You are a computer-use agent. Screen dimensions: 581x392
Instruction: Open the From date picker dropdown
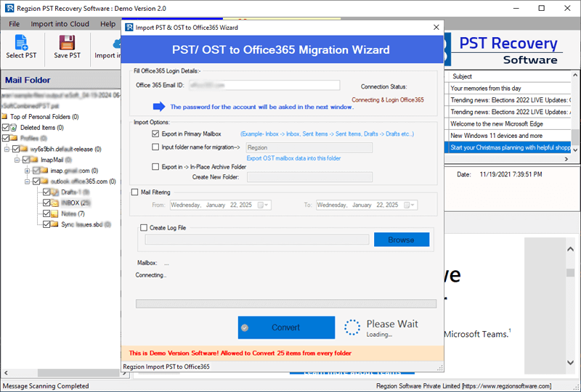(x=267, y=205)
